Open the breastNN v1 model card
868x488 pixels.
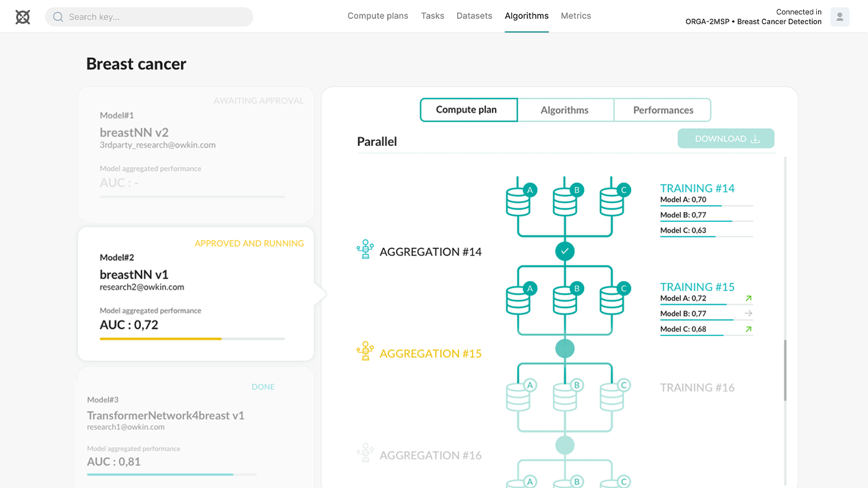196,294
